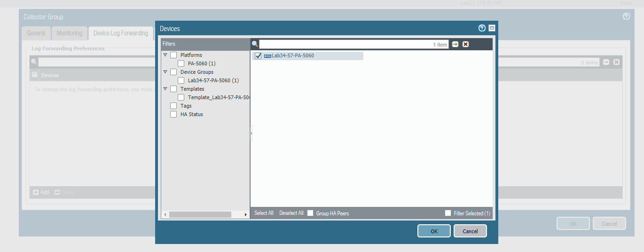
Task: Click the Template_Lab34-57-PA-5060 filter label
Action: (x=219, y=97)
